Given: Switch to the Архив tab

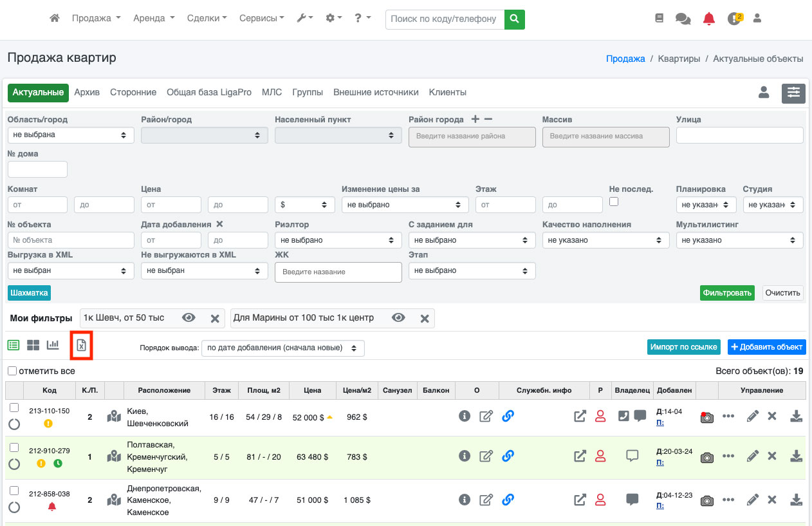Looking at the screenshot, I should pos(87,92).
